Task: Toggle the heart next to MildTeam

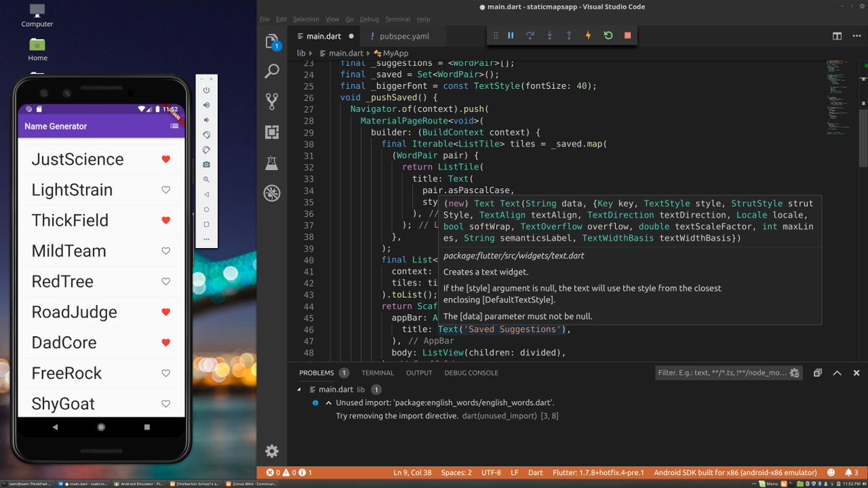Action: point(166,251)
